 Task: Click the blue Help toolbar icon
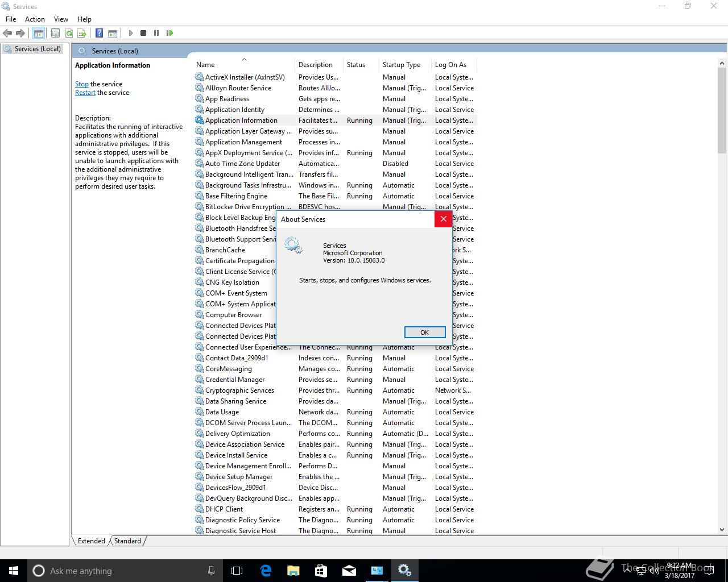pyautogui.click(x=99, y=33)
